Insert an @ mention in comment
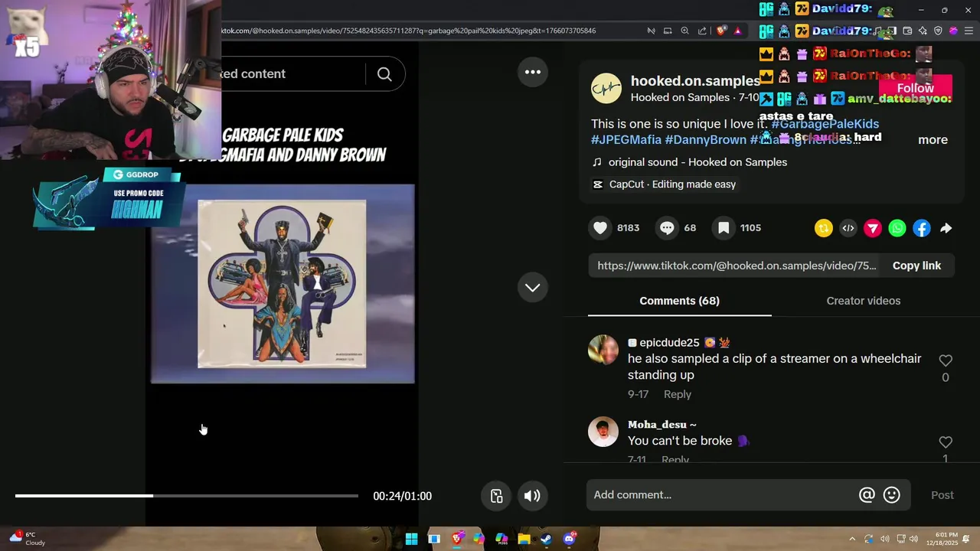980x551 pixels. [867, 495]
